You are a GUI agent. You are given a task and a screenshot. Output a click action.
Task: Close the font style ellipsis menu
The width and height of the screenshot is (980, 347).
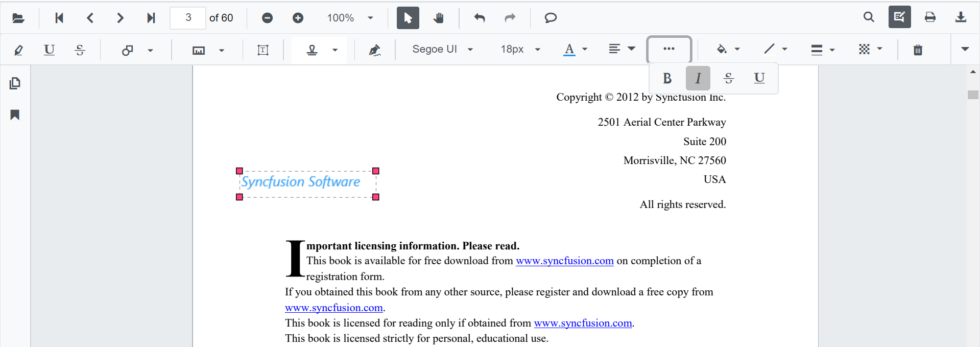[x=669, y=49]
